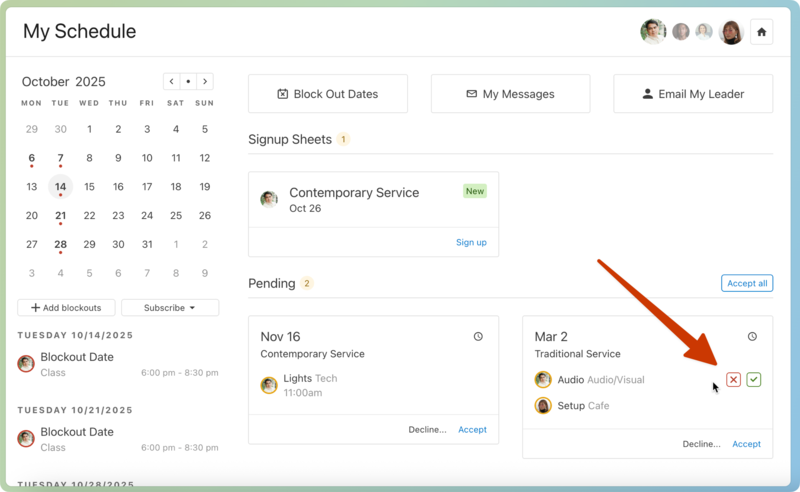Screen dimensions: 800x492
Task: Click Sign up link for Contemporary Service
Action: 471,242
